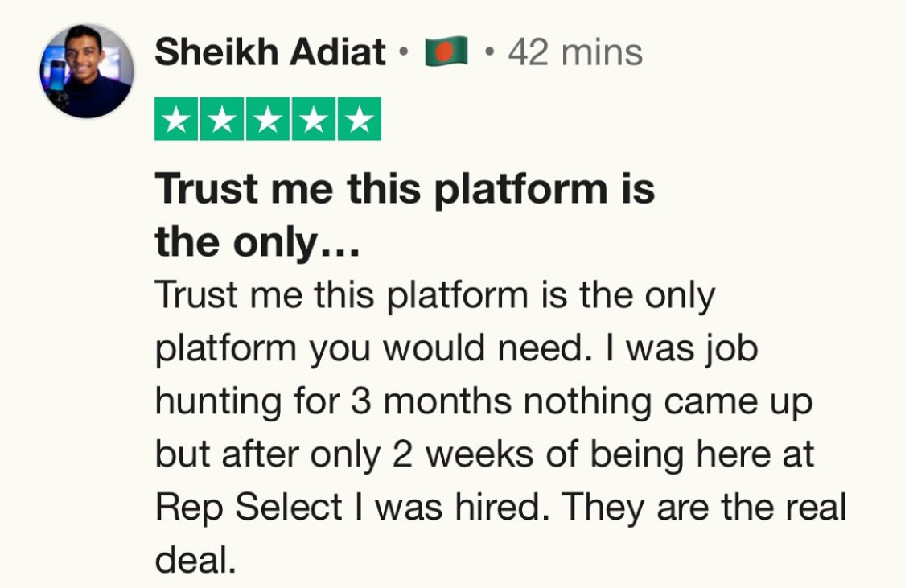905x588 pixels.
Task: Click the Bangladesh flag icon
Action: point(446,53)
